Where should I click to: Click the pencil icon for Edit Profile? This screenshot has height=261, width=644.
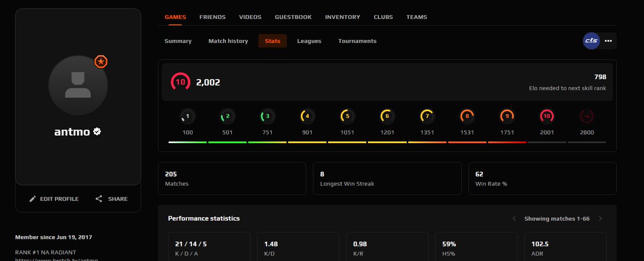(x=33, y=199)
